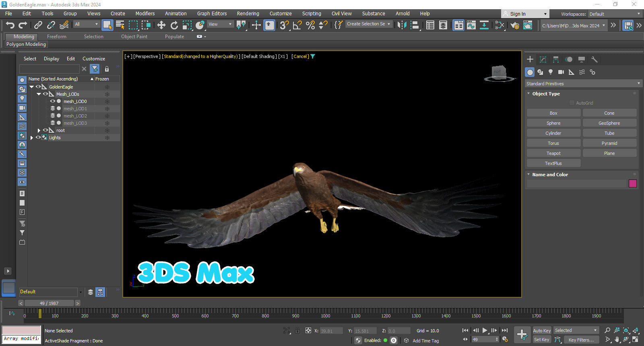Click the timeline at frame 1000
The width and height of the screenshot is (644, 346).
[326, 313]
